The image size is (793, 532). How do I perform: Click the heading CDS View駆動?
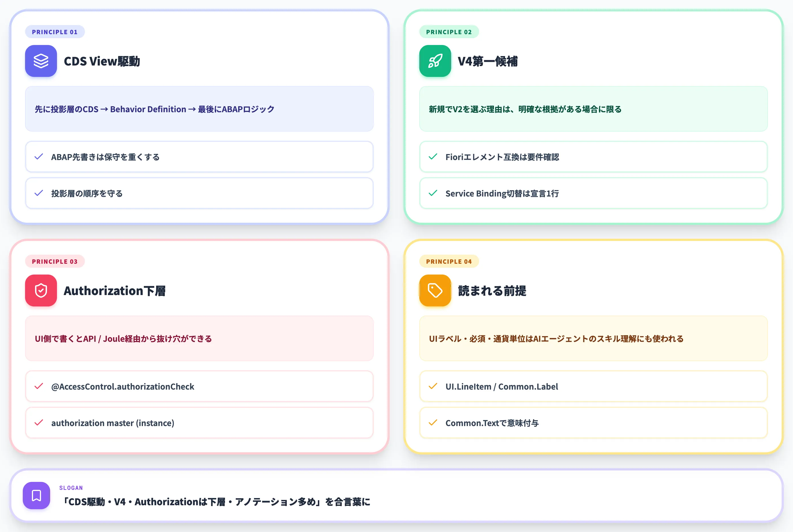click(102, 62)
